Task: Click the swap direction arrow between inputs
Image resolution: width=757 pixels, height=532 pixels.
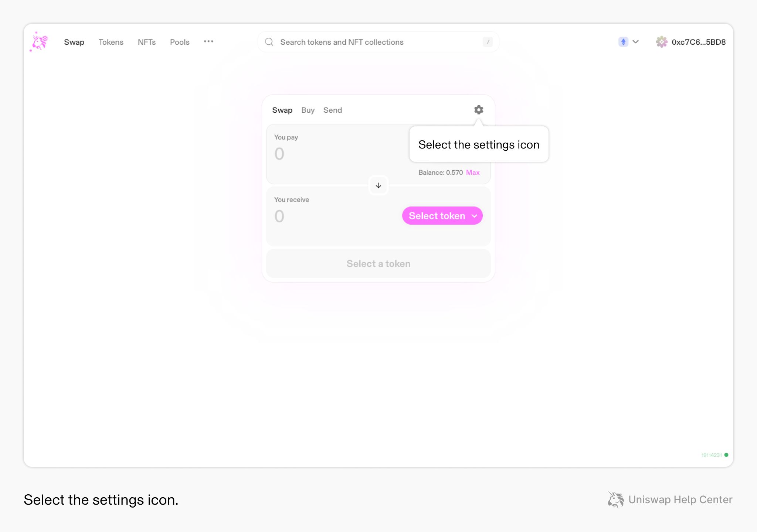Action: tap(378, 185)
